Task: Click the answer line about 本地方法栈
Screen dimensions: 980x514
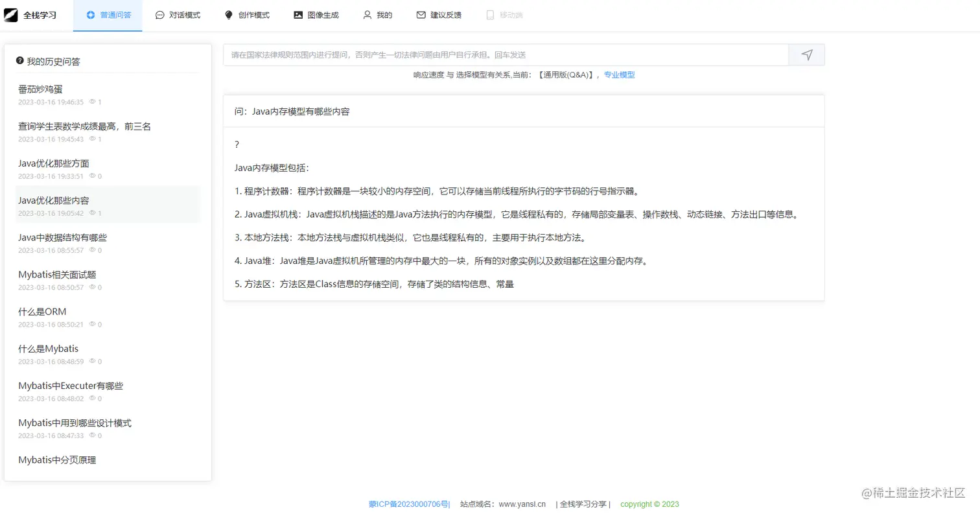Action: pyautogui.click(x=410, y=238)
